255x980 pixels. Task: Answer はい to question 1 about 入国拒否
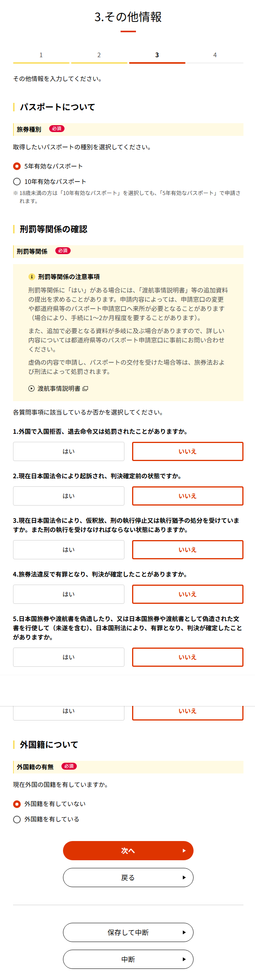[69, 451]
